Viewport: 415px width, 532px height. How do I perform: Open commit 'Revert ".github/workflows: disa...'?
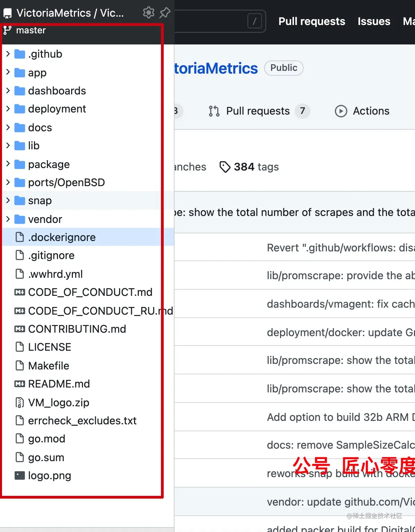pyautogui.click(x=341, y=248)
